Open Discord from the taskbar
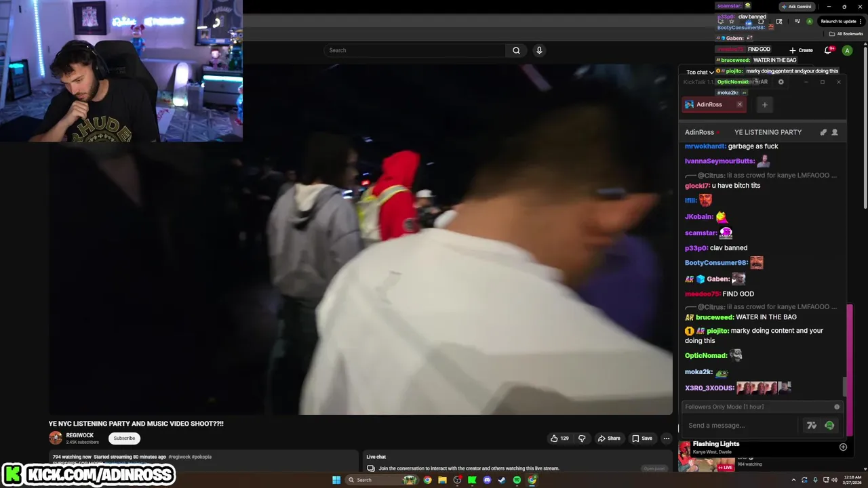This screenshot has width=868, height=488. [487, 480]
